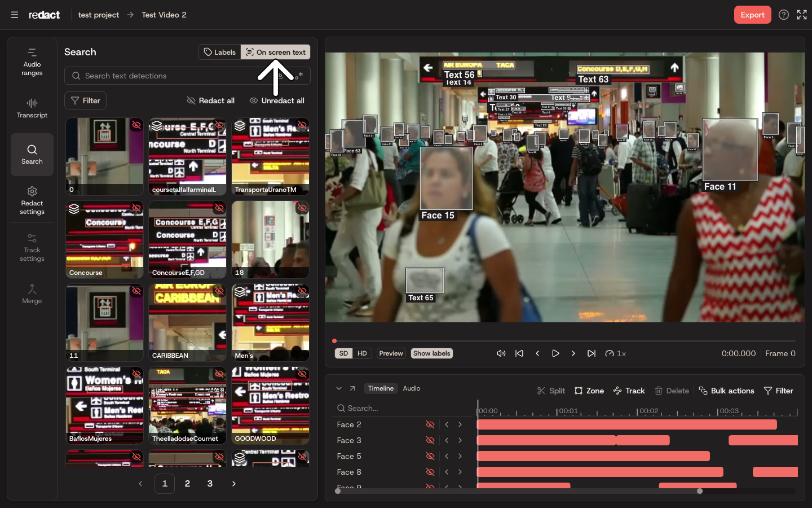Open the hamburger main menu
The height and width of the screenshot is (508, 812).
15,15
